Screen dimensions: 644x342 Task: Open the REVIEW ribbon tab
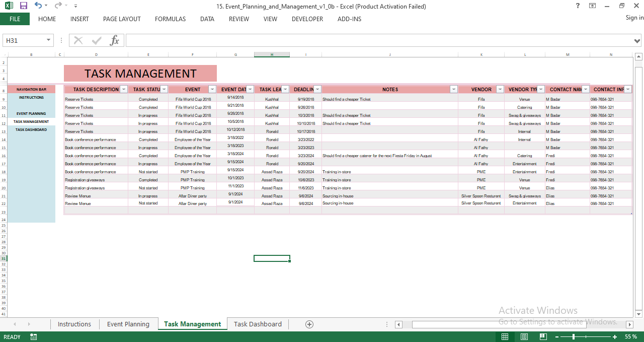point(239,19)
